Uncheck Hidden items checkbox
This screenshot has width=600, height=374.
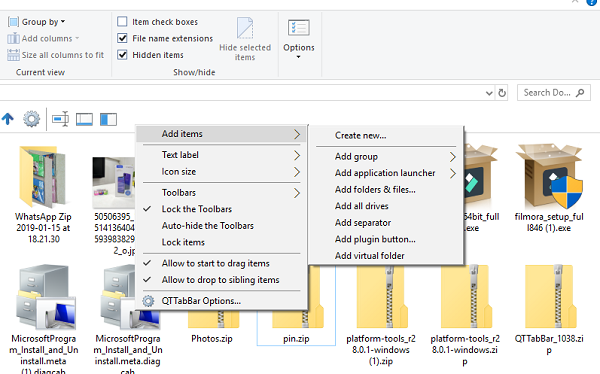point(122,55)
